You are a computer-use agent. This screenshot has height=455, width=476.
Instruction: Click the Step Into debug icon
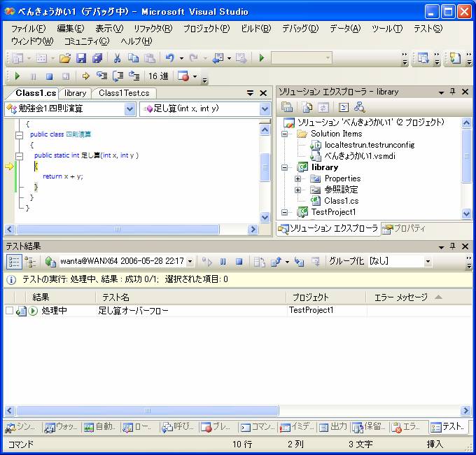click(102, 76)
